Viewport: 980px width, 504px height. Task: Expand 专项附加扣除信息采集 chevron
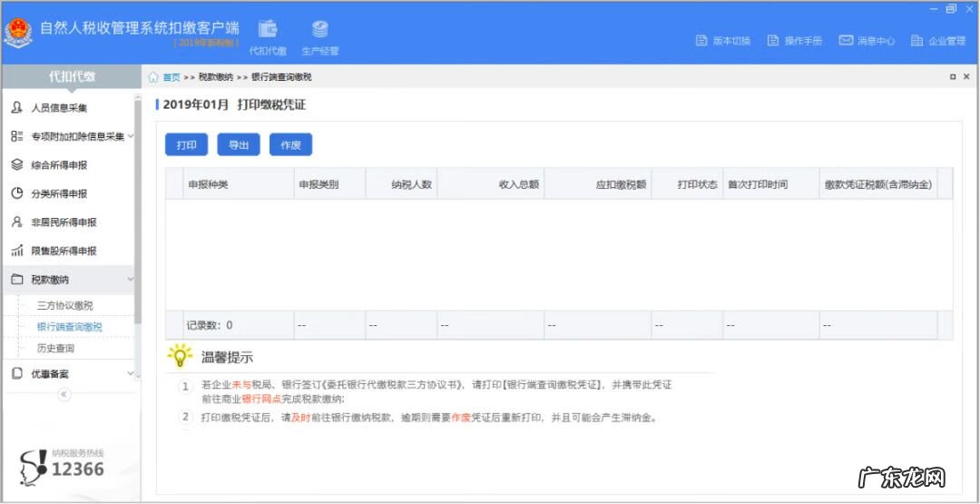click(x=130, y=135)
